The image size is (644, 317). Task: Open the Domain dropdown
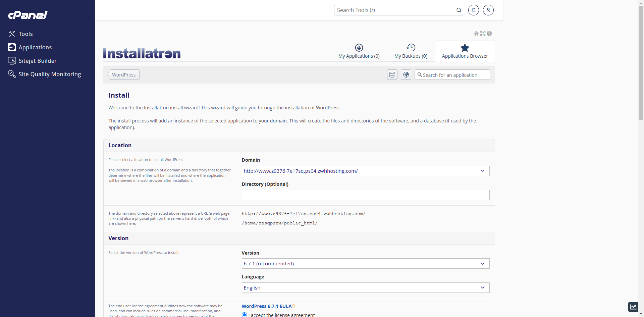pos(366,171)
